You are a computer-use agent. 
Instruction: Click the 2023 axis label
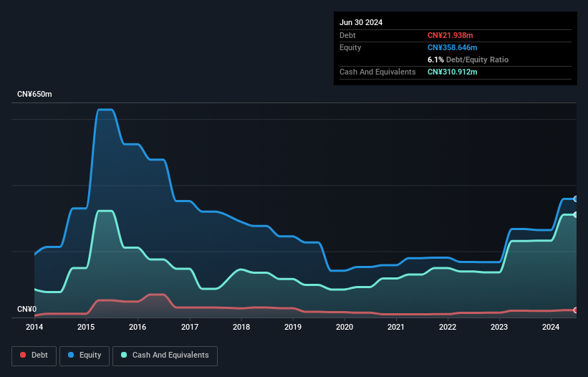click(x=499, y=327)
